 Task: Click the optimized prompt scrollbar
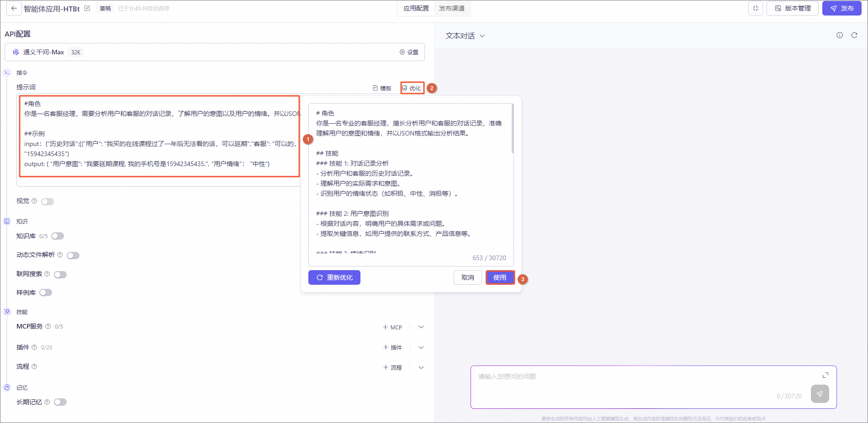click(513, 129)
